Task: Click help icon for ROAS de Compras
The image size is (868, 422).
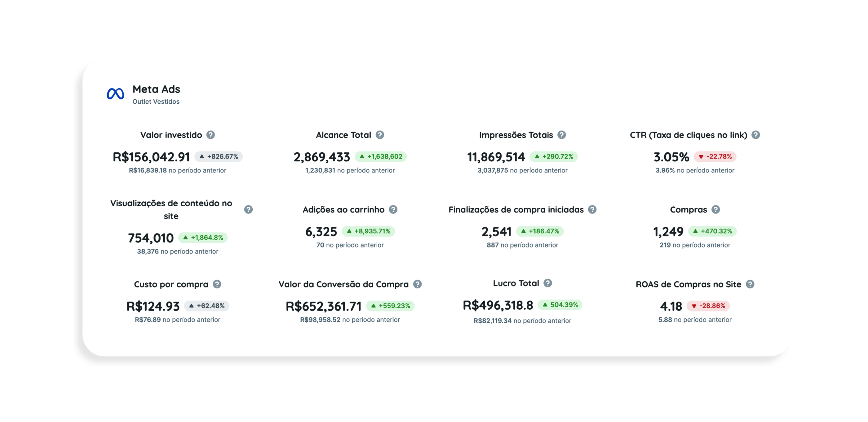Action: pyautogui.click(x=750, y=284)
